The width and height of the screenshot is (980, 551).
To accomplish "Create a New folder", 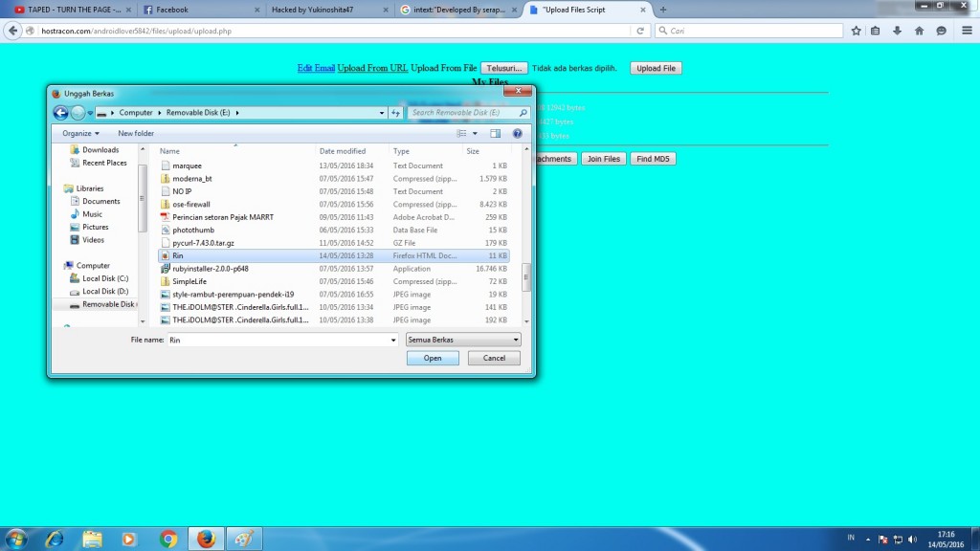I will point(136,133).
